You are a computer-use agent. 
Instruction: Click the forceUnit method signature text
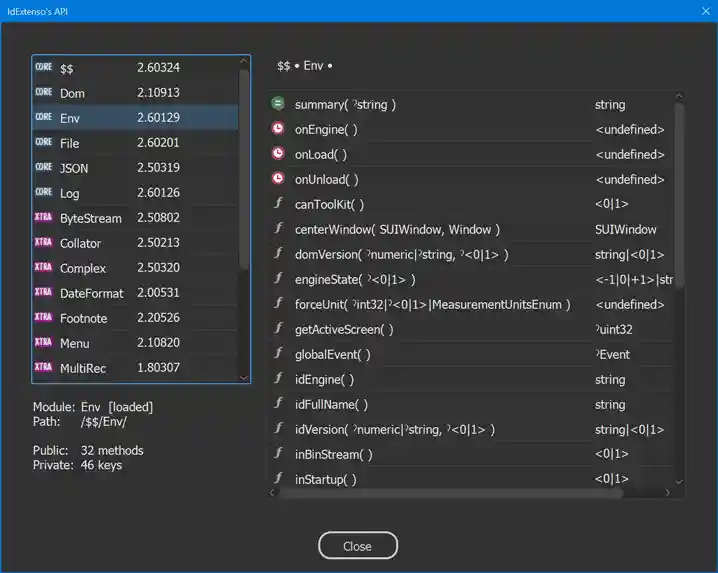point(433,305)
